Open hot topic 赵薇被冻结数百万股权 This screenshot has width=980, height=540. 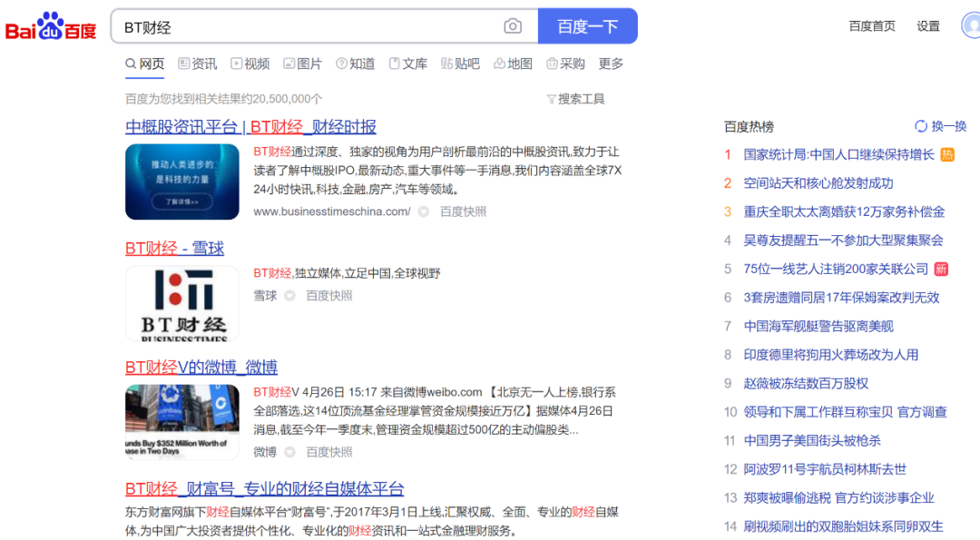pyautogui.click(x=806, y=385)
